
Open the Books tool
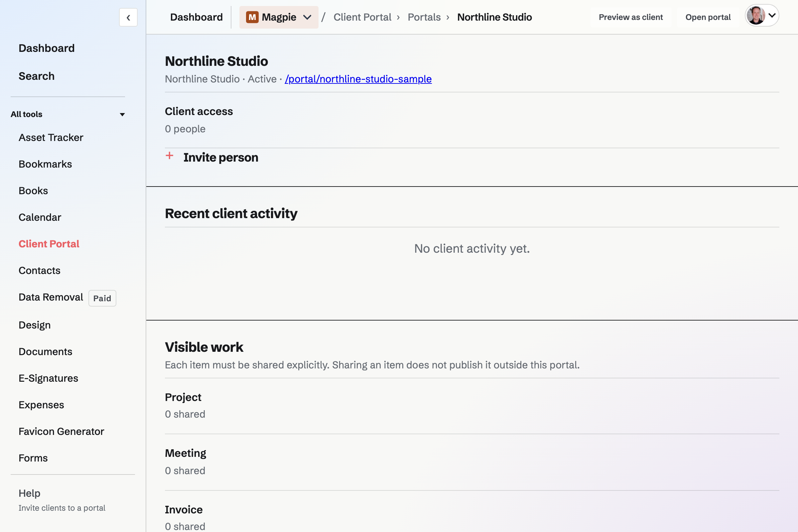click(x=33, y=191)
